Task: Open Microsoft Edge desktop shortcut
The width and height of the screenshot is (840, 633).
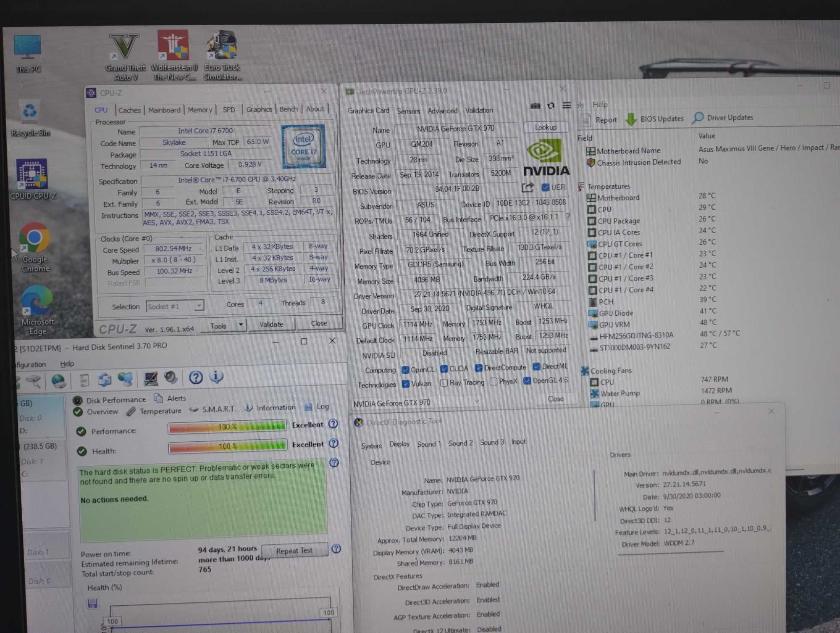Action: tap(37, 310)
